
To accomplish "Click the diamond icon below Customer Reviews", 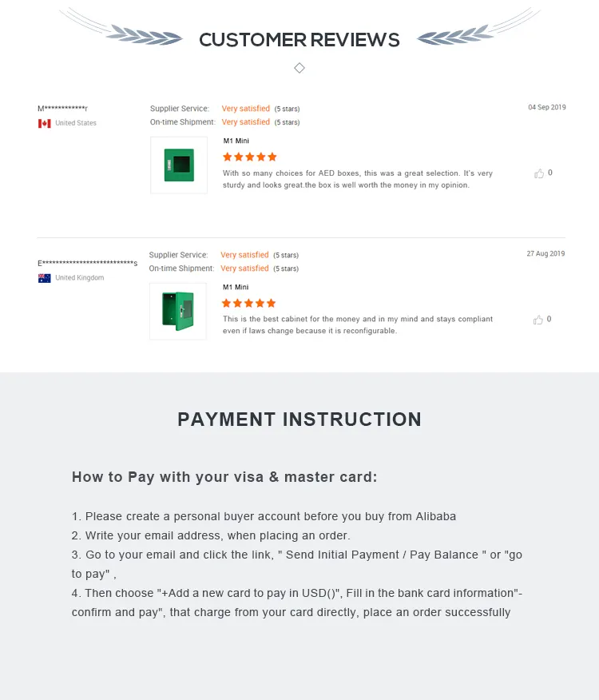I will (x=299, y=68).
